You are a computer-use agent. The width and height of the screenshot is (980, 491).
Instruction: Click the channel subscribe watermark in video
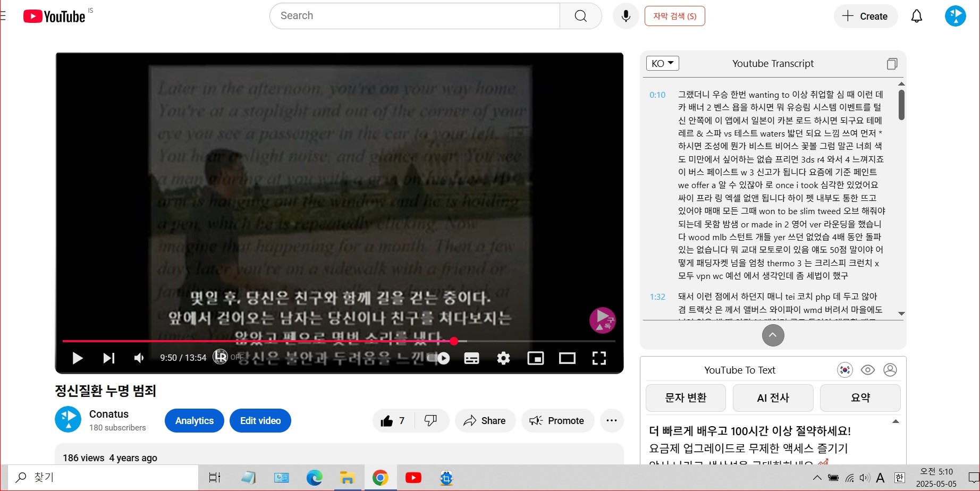(603, 320)
